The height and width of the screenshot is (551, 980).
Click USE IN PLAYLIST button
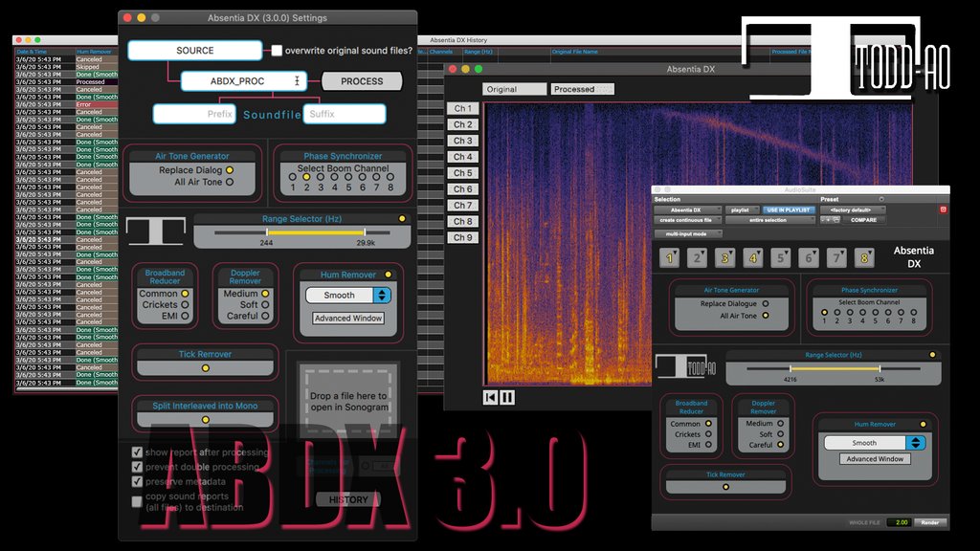click(789, 209)
